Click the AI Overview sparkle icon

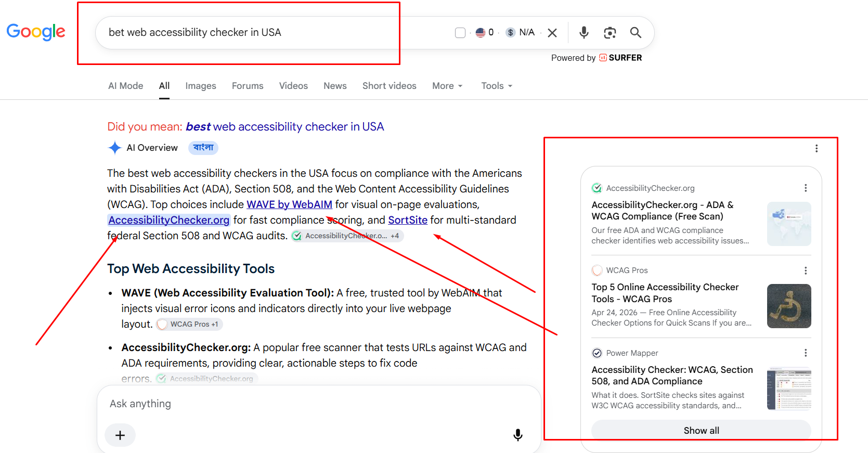point(114,148)
